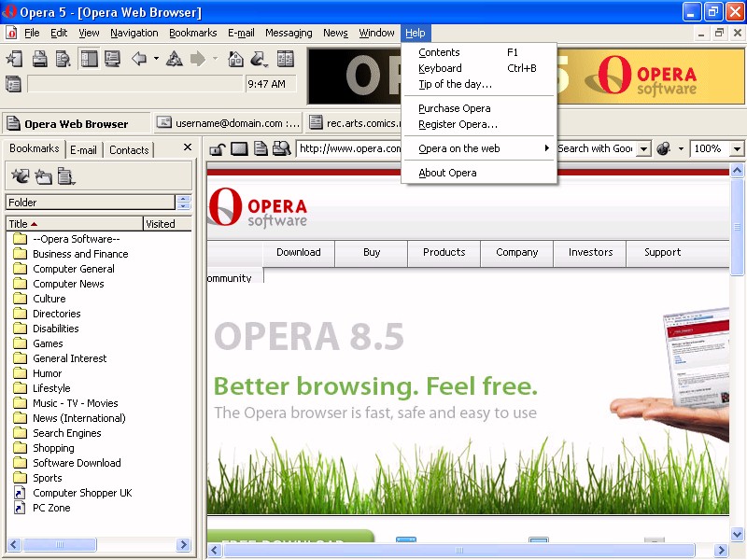
Task: Open back history arrow dropdown
Action: (x=156, y=59)
